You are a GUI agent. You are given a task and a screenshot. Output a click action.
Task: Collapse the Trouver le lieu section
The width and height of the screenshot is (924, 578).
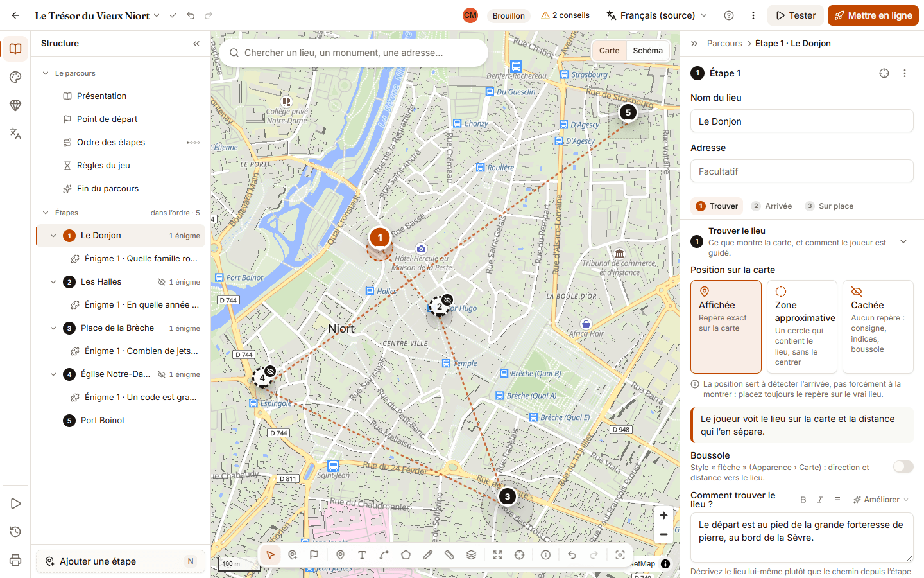pyautogui.click(x=903, y=242)
